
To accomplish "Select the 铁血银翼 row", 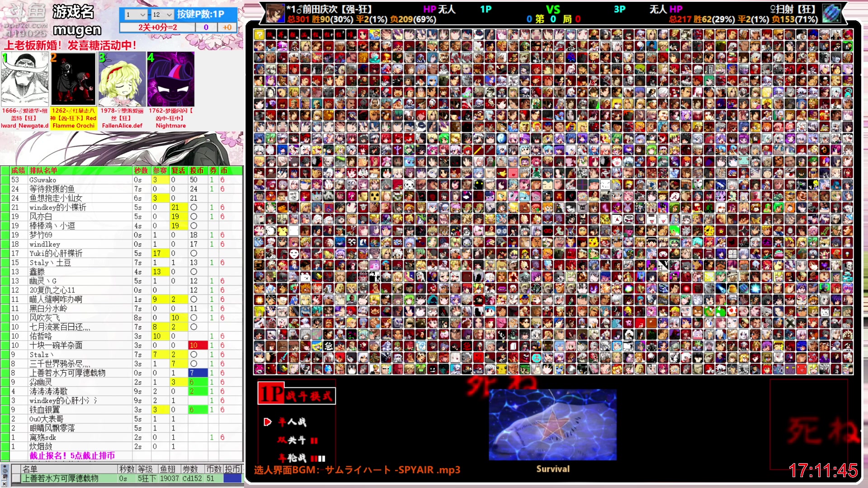I will 122,410.
